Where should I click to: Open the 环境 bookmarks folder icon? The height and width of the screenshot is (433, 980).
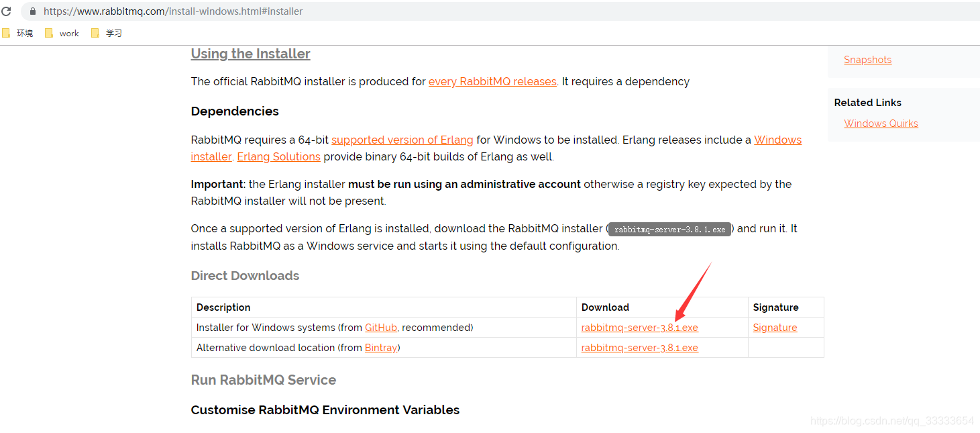click(7, 32)
